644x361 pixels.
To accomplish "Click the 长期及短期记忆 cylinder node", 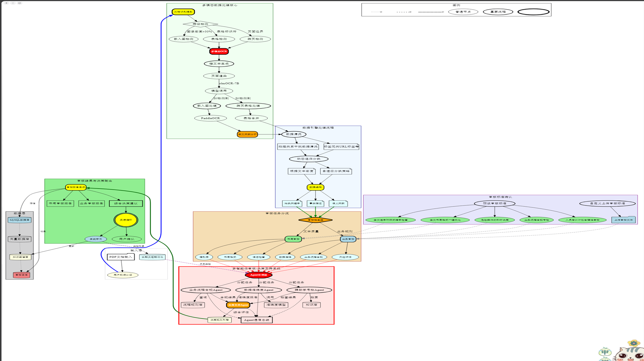I will 152,257.
